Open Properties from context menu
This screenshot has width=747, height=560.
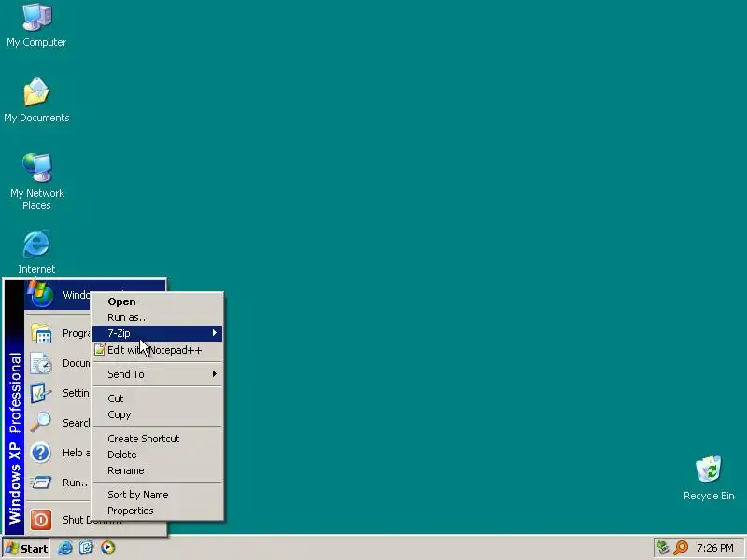[157, 511]
